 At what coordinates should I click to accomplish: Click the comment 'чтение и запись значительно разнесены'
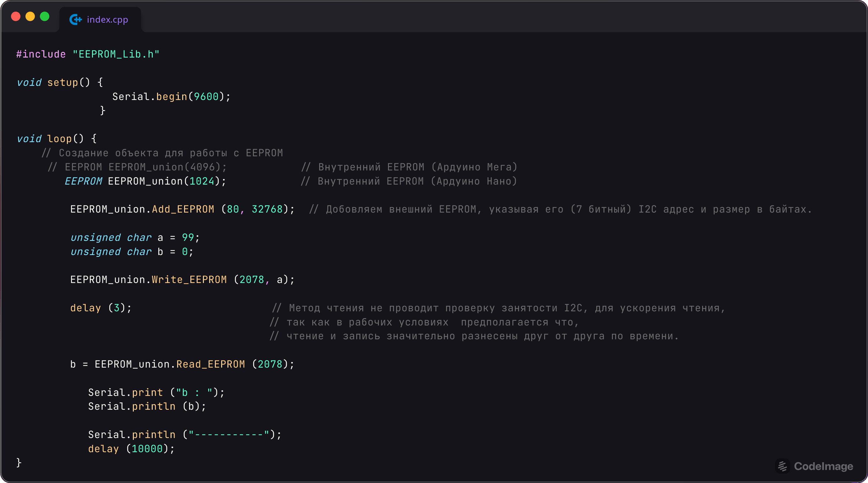click(474, 336)
